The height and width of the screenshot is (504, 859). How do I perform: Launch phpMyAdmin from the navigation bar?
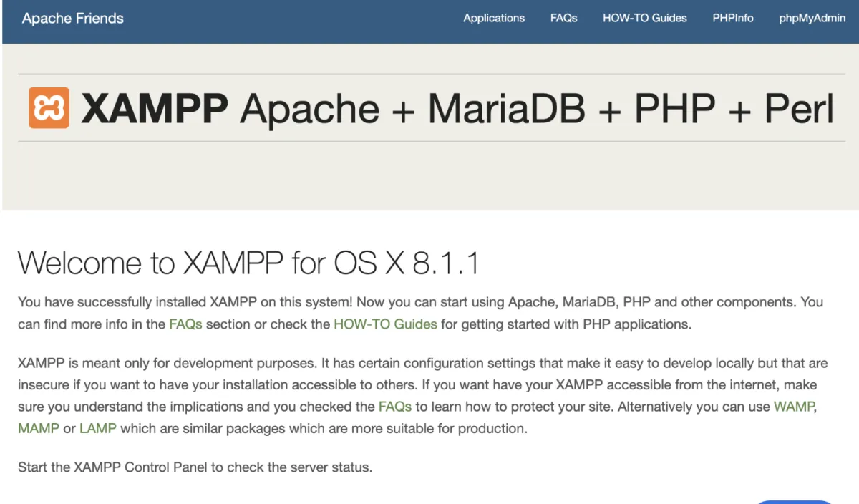pos(812,19)
